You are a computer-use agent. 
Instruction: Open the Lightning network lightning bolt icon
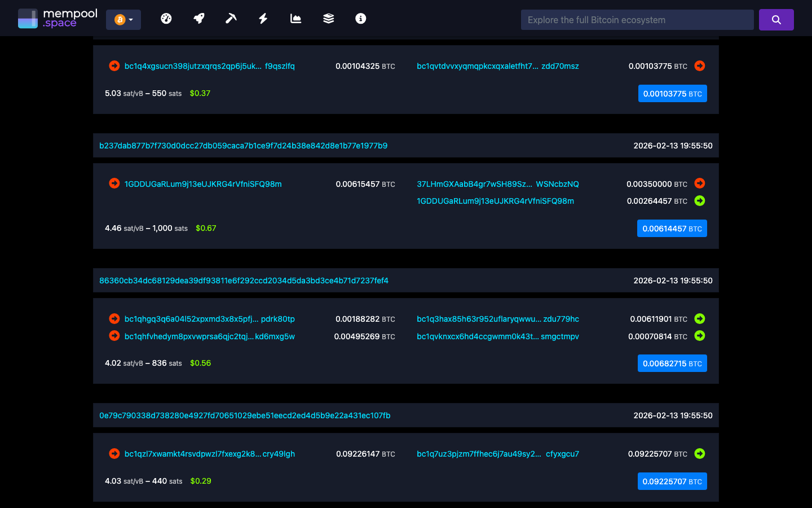(x=263, y=18)
